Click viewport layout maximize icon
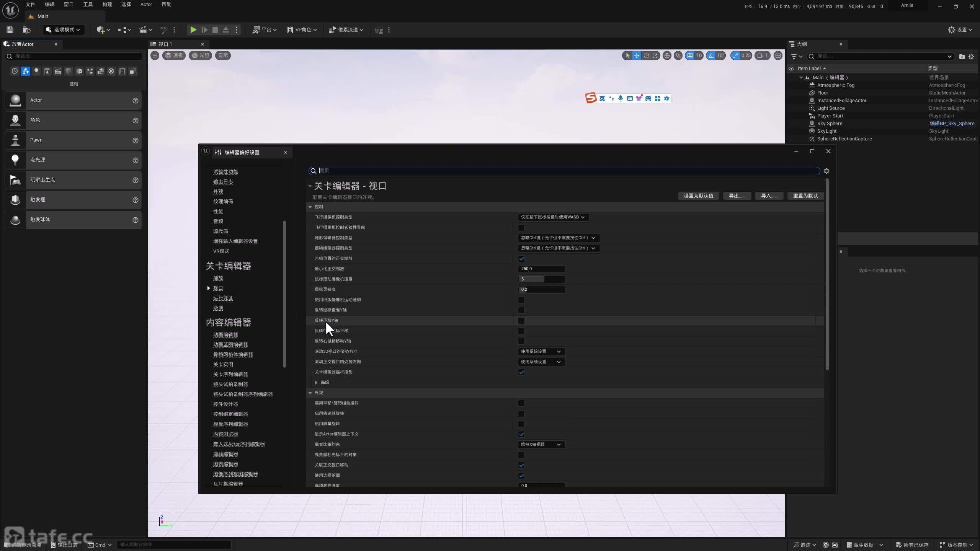This screenshot has height=551, width=980. (778, 56)
